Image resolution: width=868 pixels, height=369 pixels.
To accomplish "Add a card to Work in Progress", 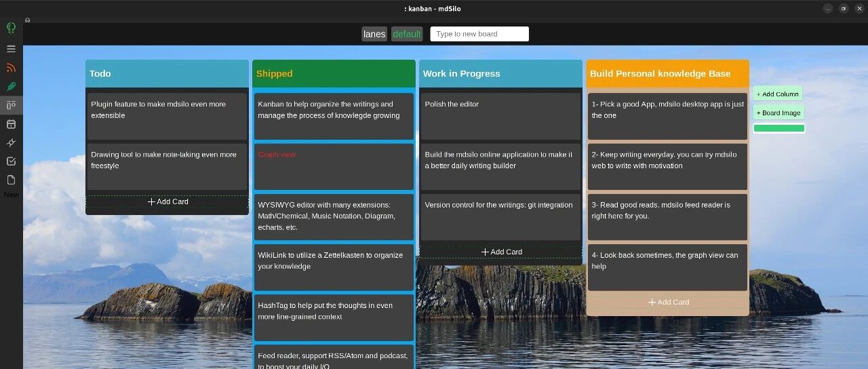I will (x=501, y=252).
